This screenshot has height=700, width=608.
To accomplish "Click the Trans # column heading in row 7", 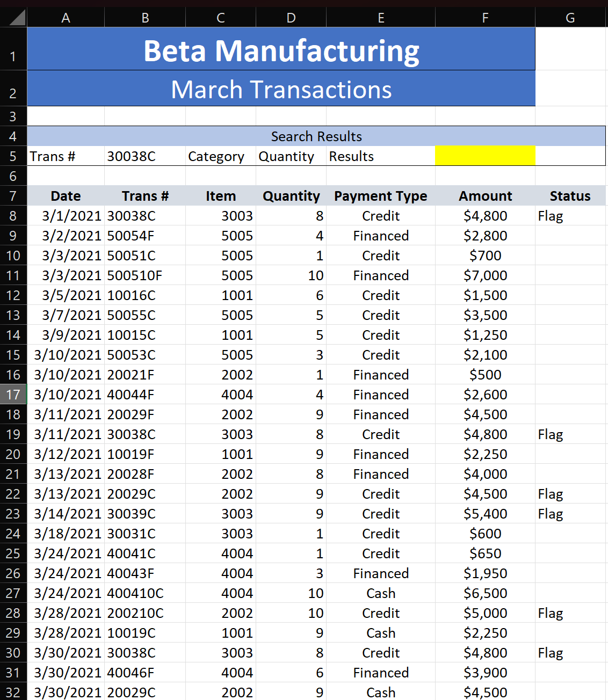I will coord(145,196).
